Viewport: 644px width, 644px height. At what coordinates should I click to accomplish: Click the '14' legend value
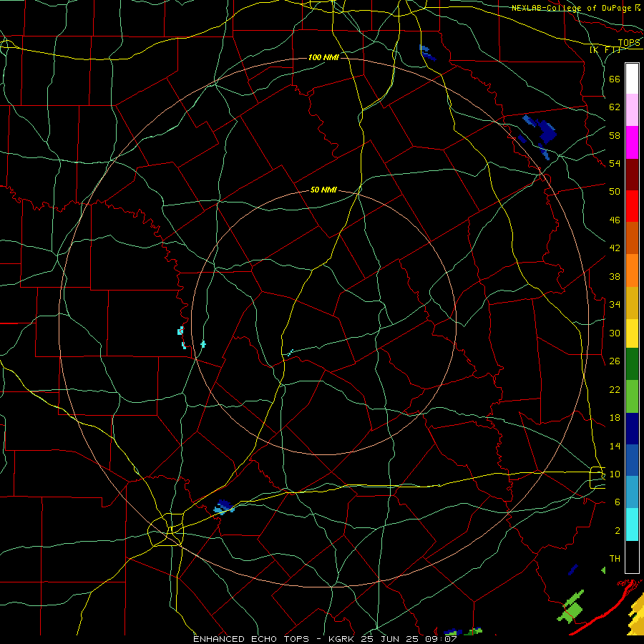tap(615, 446)
